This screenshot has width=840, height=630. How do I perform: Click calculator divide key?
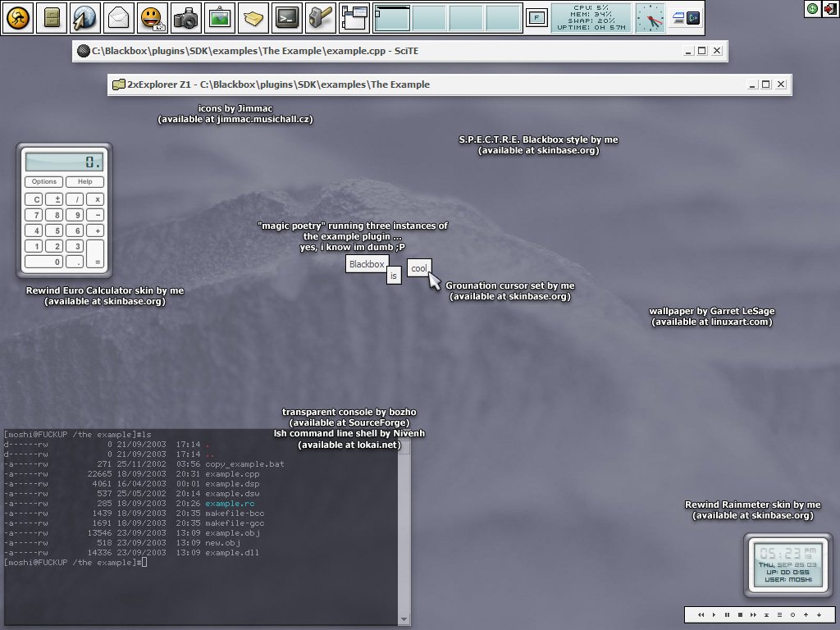click(76, 199)
